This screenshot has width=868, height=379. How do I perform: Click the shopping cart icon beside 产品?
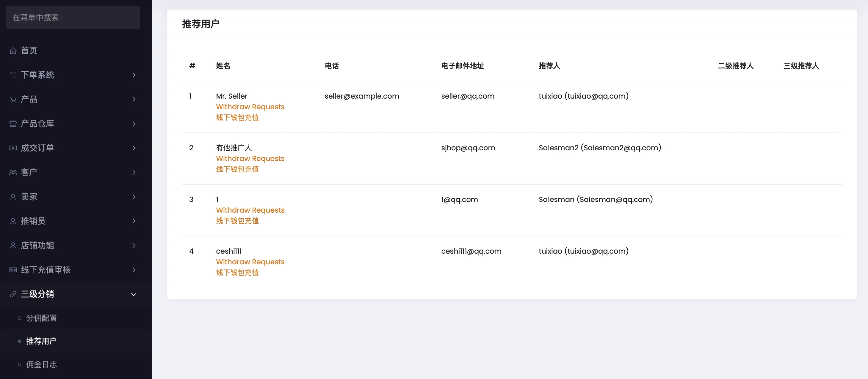[13, 99]
